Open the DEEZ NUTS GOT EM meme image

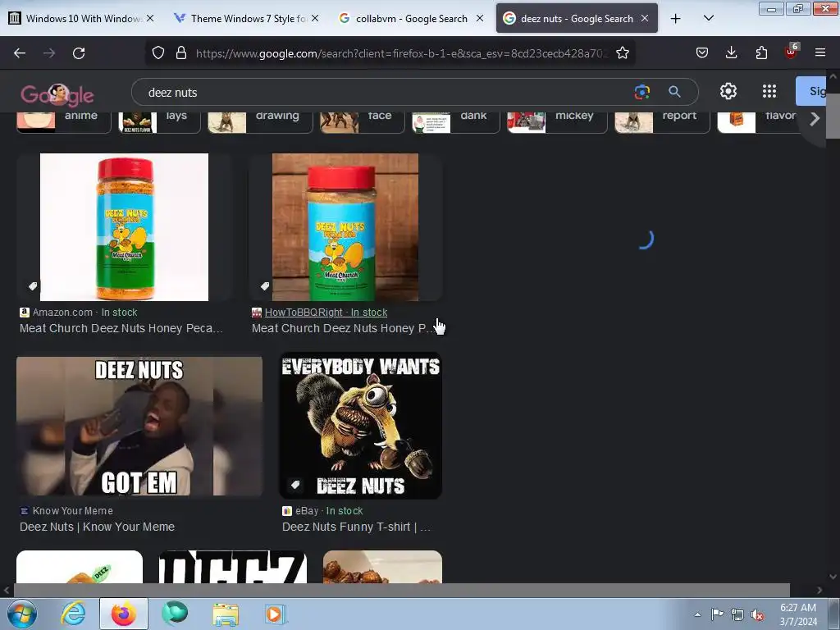click(139, 427)
